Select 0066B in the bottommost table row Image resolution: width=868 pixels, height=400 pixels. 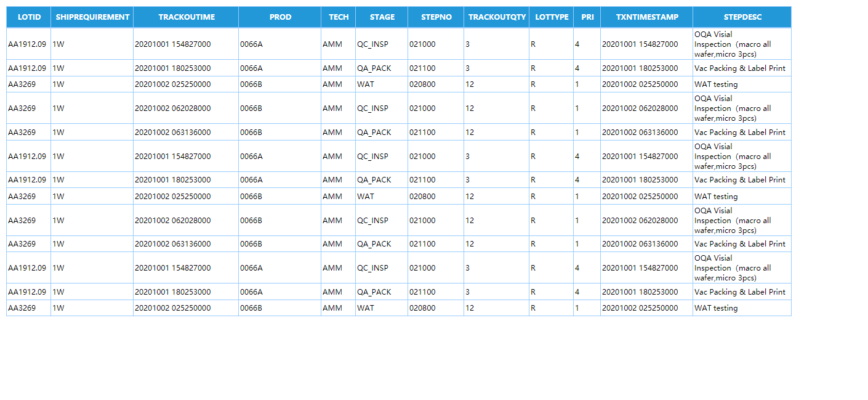[251, 308]
